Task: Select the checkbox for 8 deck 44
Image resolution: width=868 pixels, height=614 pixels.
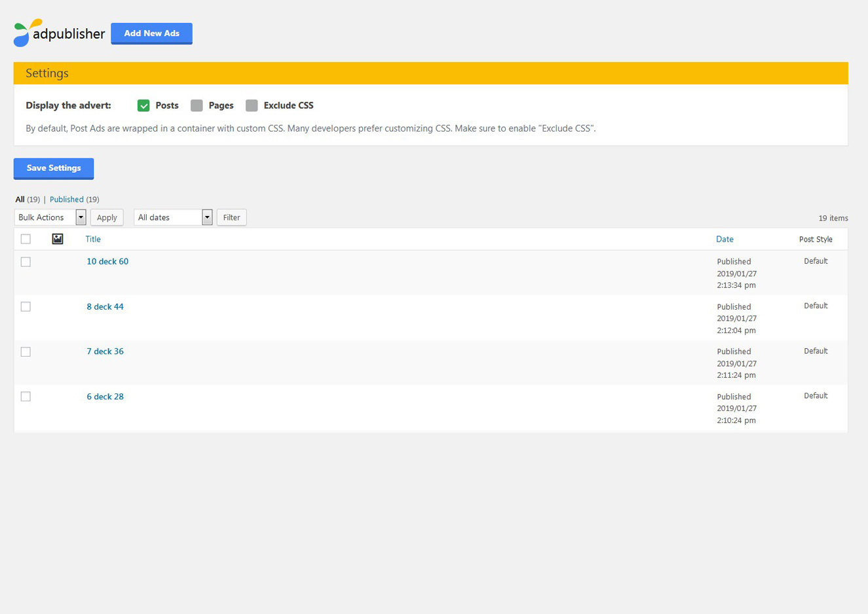Action: pyautogui.click(x=26, y=306)
